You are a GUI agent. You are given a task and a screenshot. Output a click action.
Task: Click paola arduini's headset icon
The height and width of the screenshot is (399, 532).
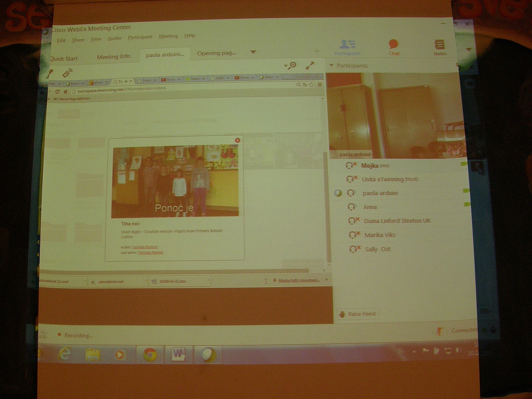352,193
